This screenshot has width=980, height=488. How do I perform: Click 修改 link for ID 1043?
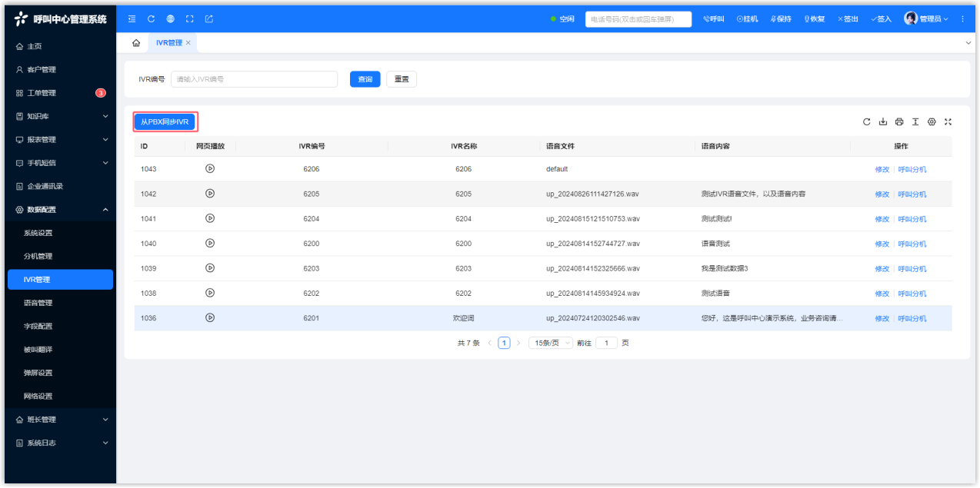[x=882, y=170]
